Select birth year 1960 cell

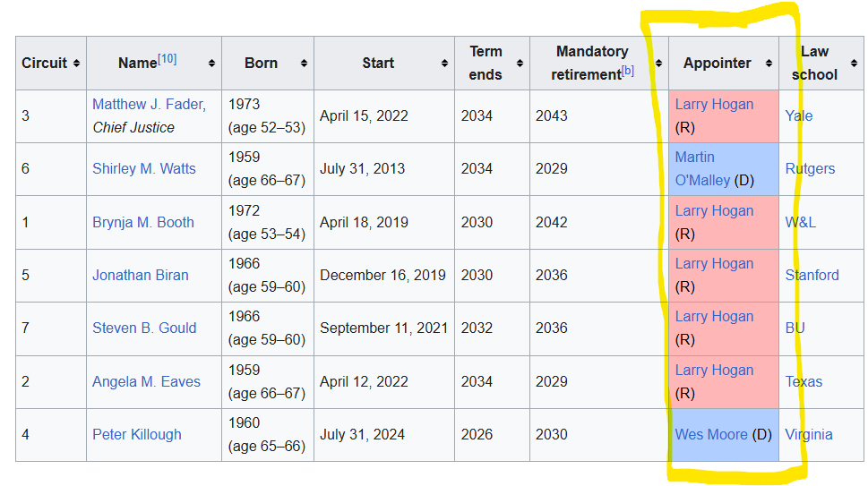267,435
